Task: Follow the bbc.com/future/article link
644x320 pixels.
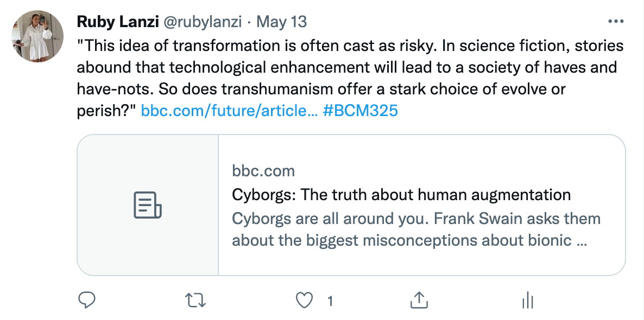Action: (229, 111)
